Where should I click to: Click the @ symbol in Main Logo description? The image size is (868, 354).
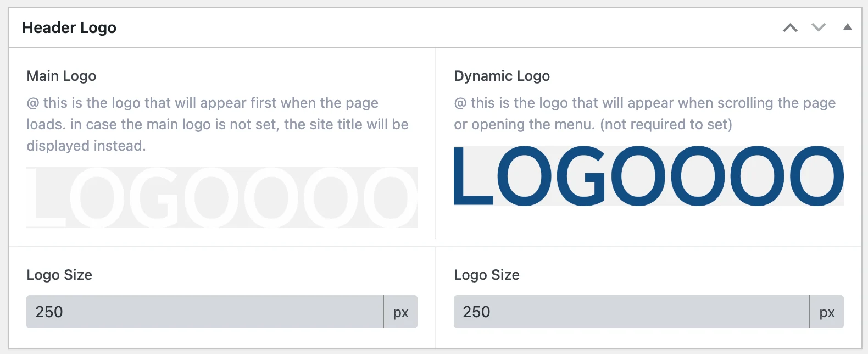pyautogui.click(x=33, y=103)
